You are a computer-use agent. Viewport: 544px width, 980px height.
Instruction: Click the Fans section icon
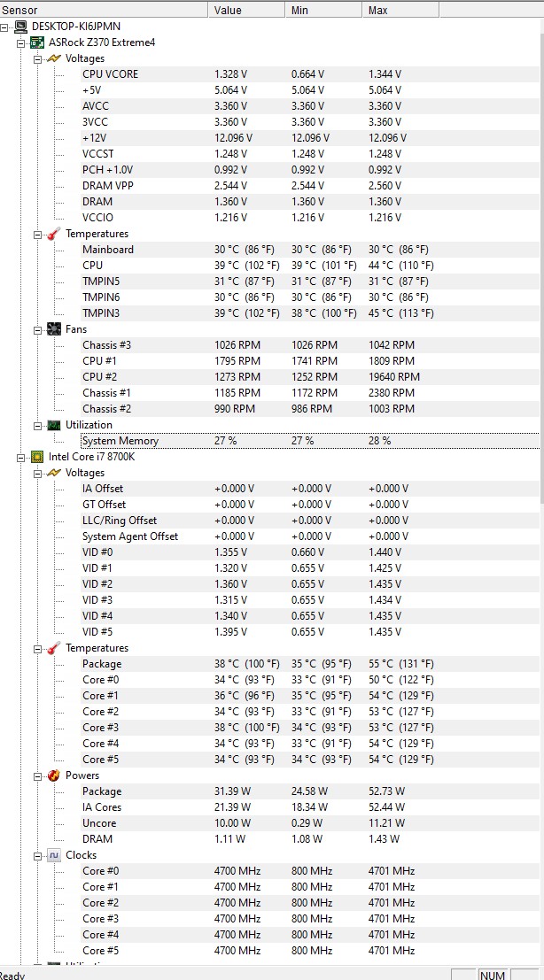click(x=53, y=328)
